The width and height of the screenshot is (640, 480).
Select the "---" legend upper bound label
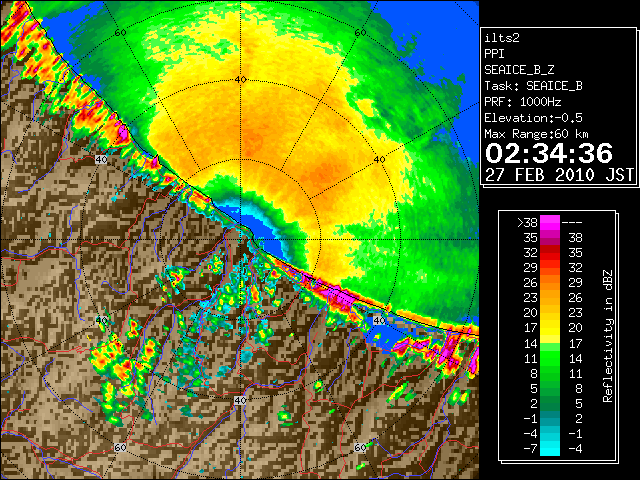pos(572,223)
